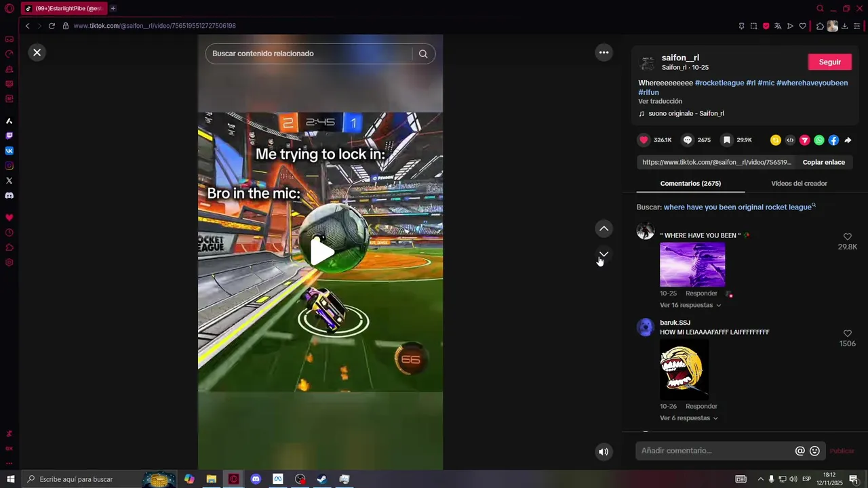The image size is (868, 488).
Task: Reply to the 10-25 comment via Responder
Action: pos(701,293)
